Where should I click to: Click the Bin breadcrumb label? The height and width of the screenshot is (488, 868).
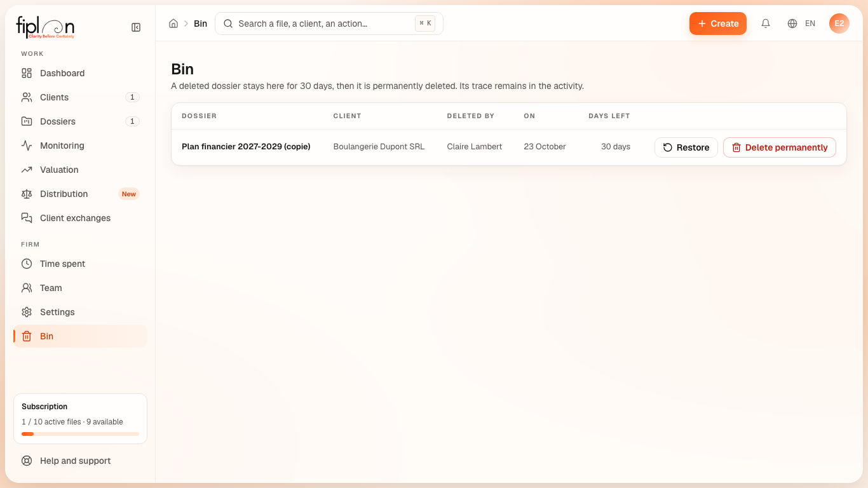tap(201, 24)
